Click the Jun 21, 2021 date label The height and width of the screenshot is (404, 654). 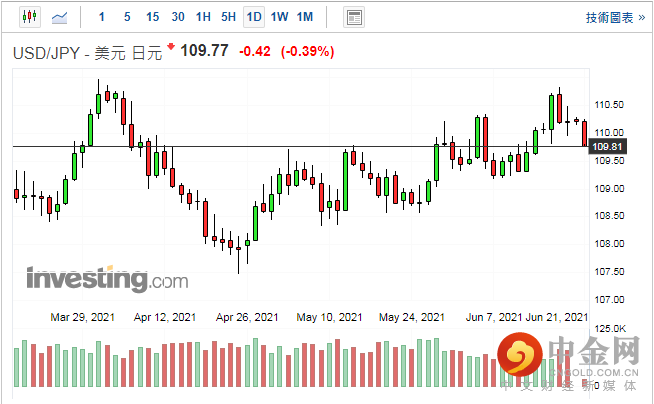(x=556, y=317)
